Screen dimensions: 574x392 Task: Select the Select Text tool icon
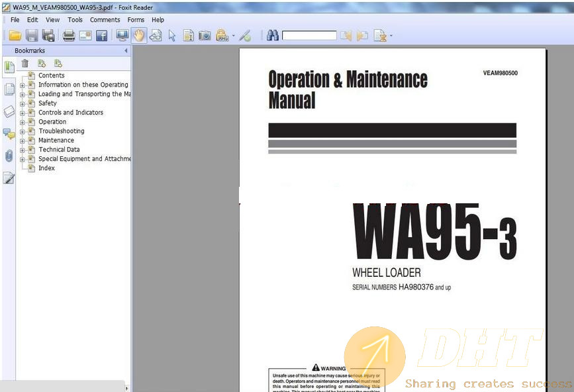189,36
